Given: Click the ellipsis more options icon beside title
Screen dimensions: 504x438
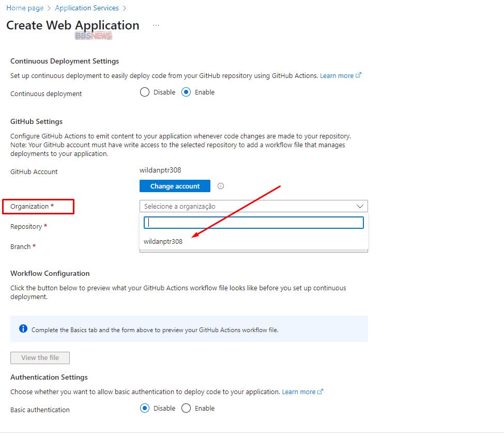Looking at the screenshot, I should [x=156, y=25].
